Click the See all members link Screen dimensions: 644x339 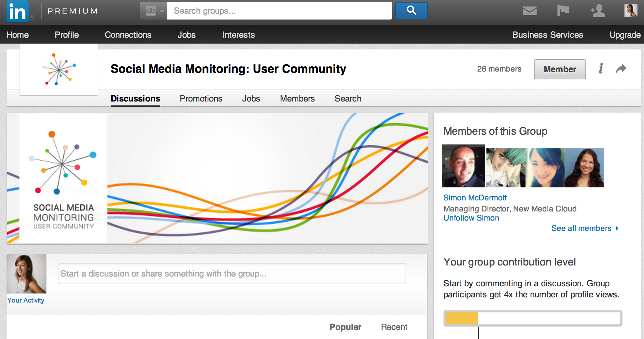pos(585,228)
